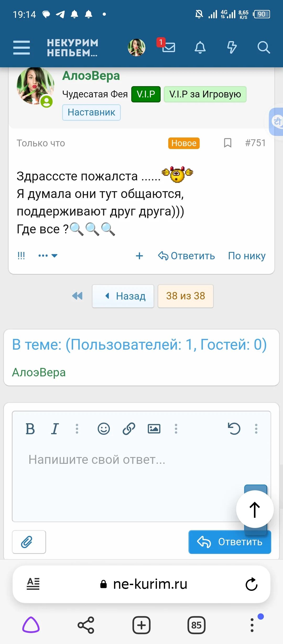The width and height of the screenshot is (283, 644).
Task: Expand the post actions ellipsis dropdown
Action: pyautogui.click(x=48, y=256)
